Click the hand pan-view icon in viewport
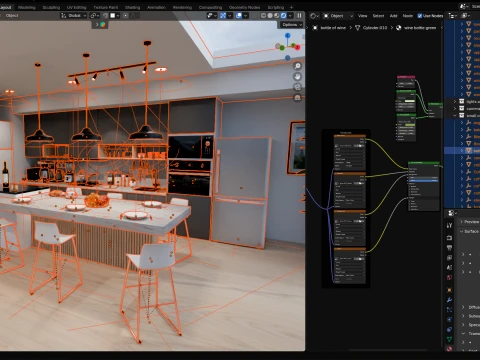 tap(298, 77)
